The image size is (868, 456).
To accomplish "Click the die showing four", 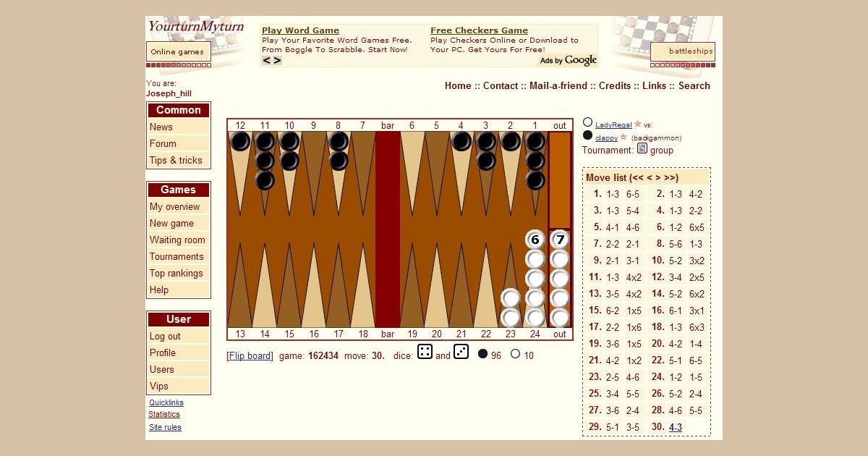I will 425,352.
